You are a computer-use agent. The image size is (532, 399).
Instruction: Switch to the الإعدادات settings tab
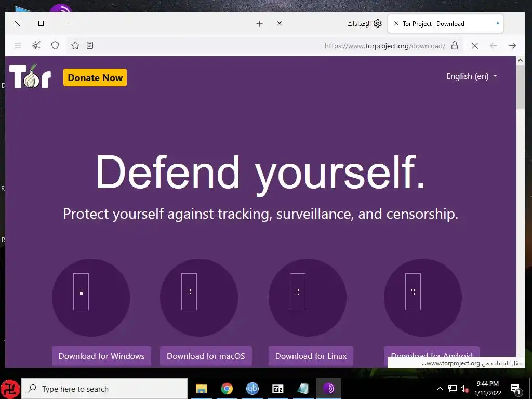[x=365, y=24]
